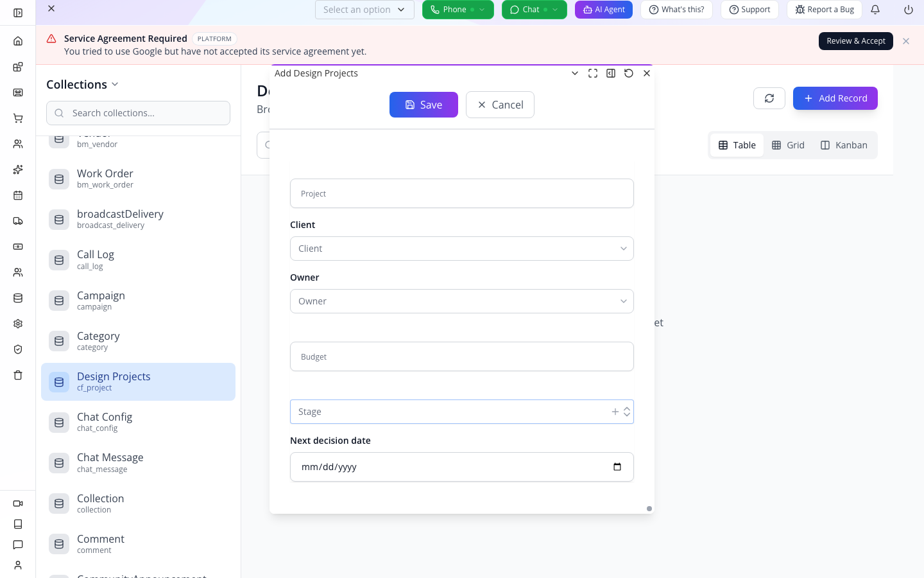Open the video camera icon in sidebar
Viewport: 924px width, 578px height.
point(18,504)
